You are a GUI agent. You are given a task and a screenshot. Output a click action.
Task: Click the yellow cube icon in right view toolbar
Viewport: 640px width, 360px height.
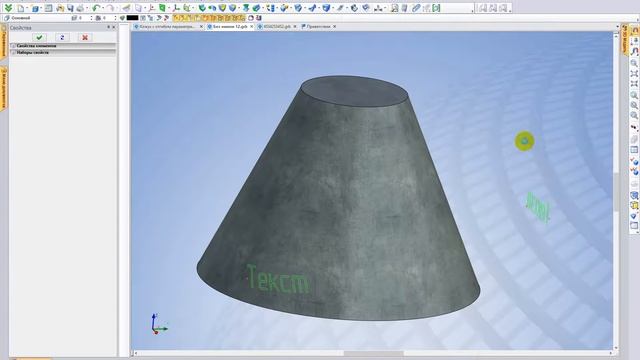[x=634, y=205]
